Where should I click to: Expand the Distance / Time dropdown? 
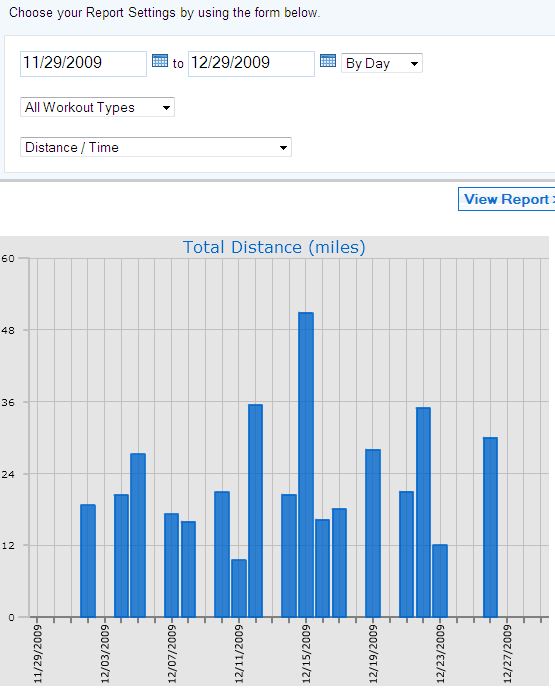click(x=156, y=147)
